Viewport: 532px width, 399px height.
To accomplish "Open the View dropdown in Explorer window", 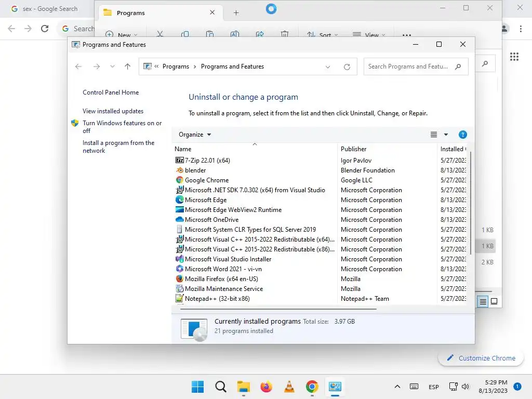I will [x=369, y=34].
